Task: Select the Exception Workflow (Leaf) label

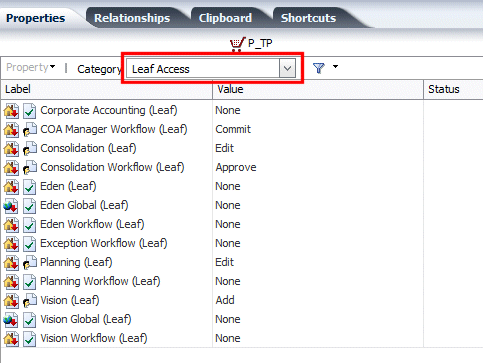Action: [104, 243]
